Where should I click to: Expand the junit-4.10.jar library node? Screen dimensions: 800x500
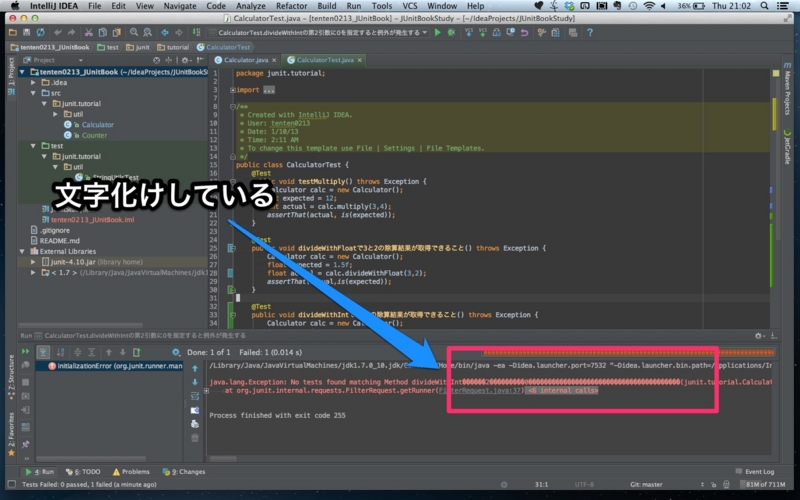(x=33, y=262)
